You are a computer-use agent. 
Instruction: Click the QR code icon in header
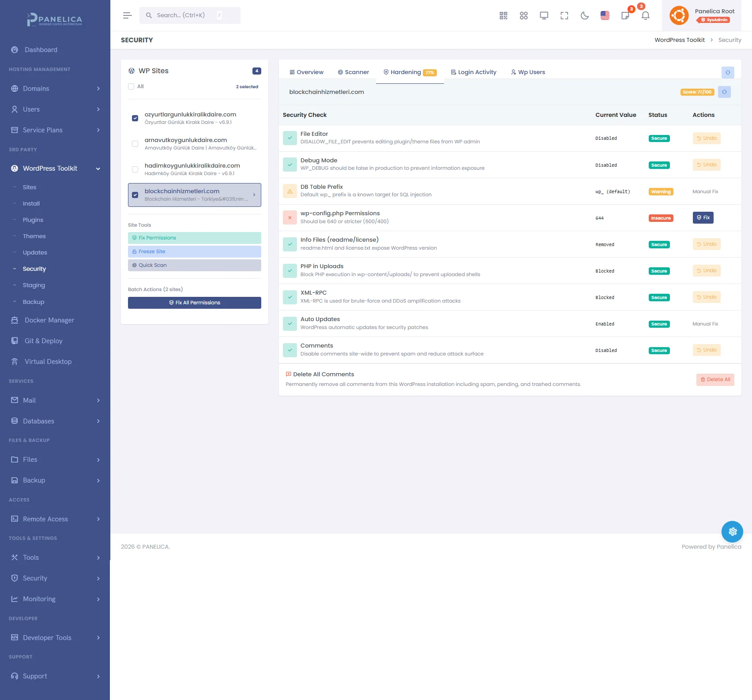point(503,16)
